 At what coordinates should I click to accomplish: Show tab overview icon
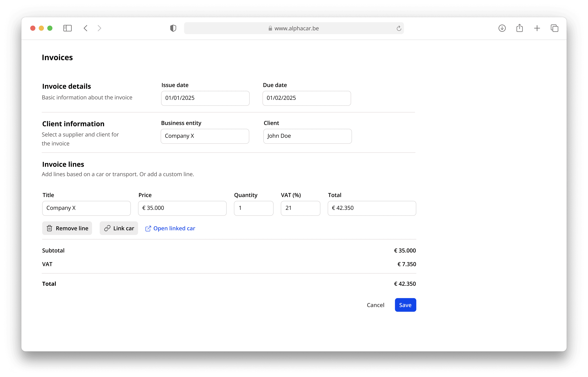coord(554,28)
